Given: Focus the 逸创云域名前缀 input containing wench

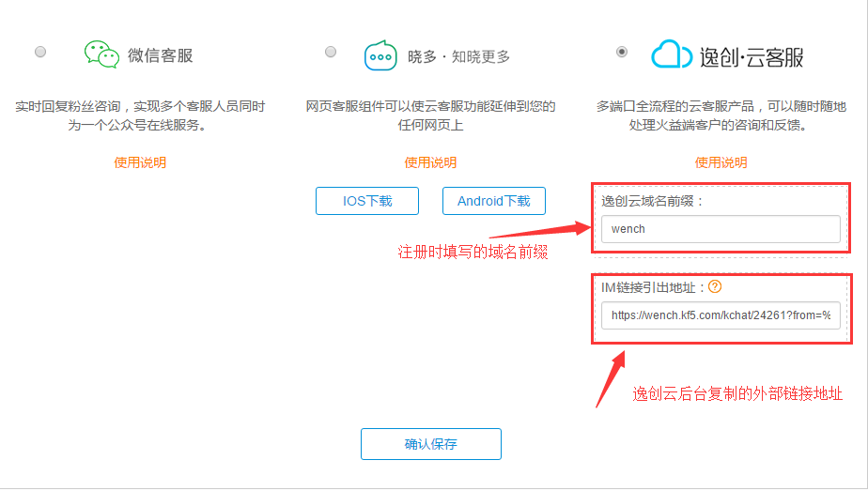Looking at the screenshot, I should click(x=721, y=229).
